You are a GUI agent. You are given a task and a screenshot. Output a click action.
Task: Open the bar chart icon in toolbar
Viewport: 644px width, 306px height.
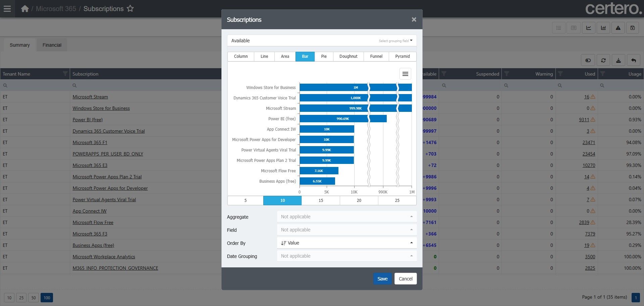coord(603,28)
